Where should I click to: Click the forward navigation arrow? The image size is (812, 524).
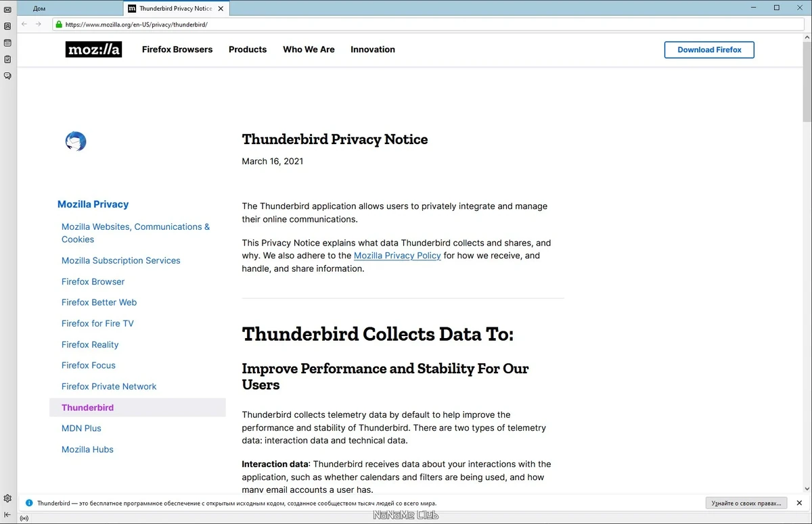tap(39, 24)
